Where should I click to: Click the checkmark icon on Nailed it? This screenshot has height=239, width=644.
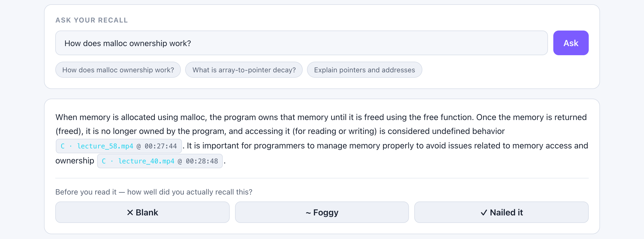click(x=484, y=212)
